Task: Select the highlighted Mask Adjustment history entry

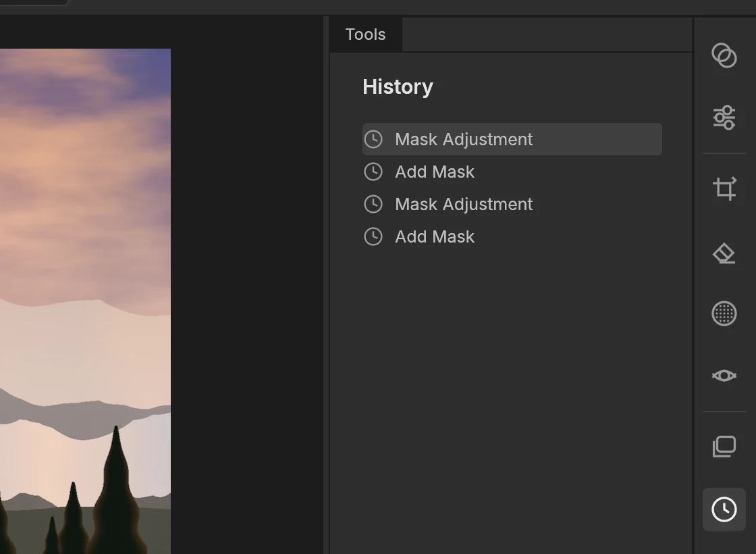Action: click(512, 139)
